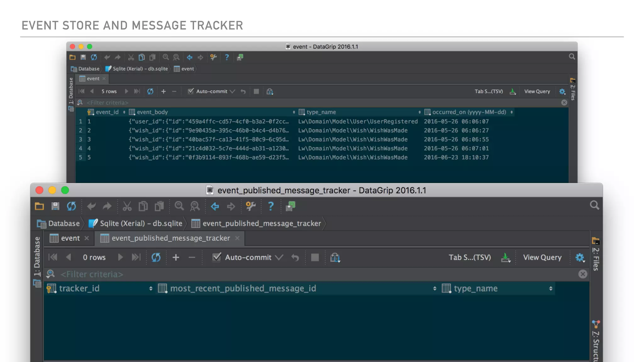This screenshot has width=644, height=362.
Task: Click the Database breadcrumb in tracker window
Action: [58, 223]
